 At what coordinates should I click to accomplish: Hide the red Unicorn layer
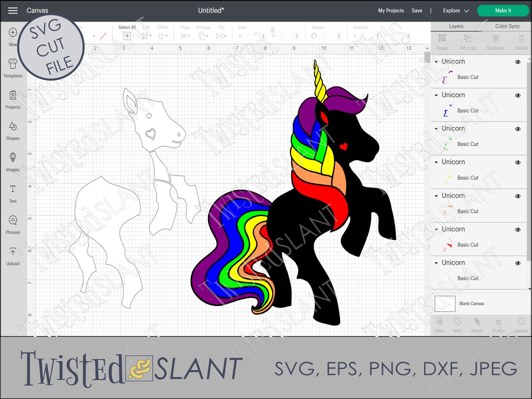point(518,230)
